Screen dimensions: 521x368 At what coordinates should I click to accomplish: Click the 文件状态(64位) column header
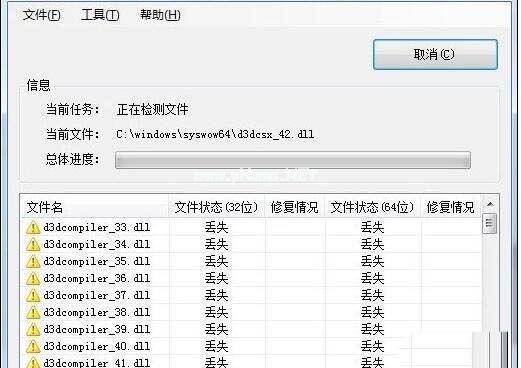pos(373,207)
